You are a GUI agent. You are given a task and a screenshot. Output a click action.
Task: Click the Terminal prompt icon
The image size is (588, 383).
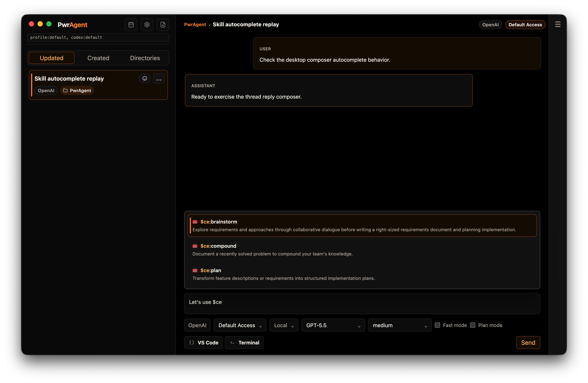pos(232,343)
